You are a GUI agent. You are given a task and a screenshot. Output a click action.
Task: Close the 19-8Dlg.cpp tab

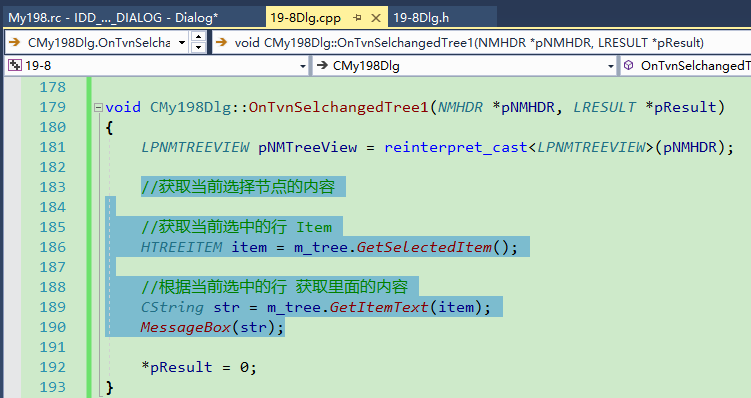click(376, 18)
